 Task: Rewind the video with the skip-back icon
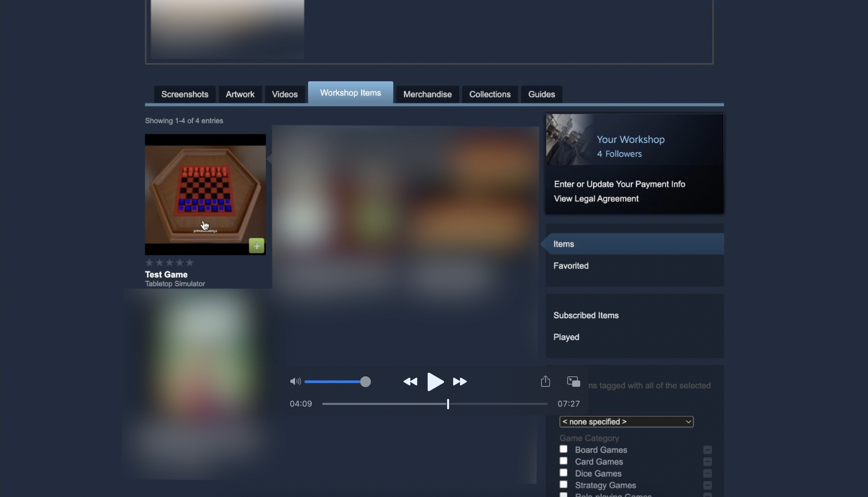(x=410, y=382)
